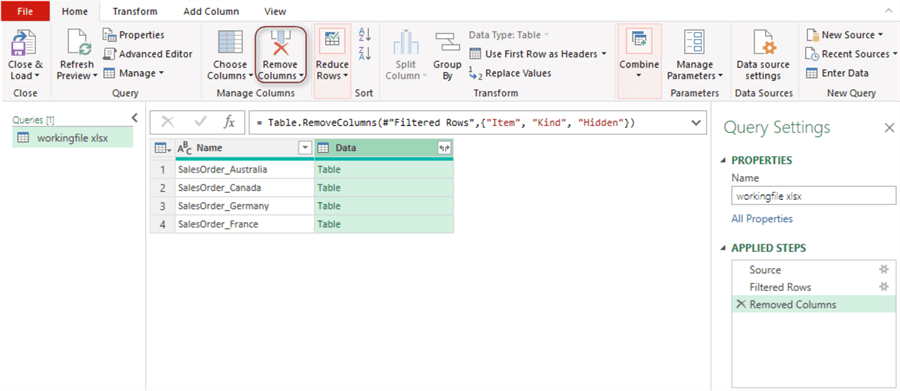The image size is (900, 391).
Task: Open the Data Type: Table dropdown
Action: [509, 35]
